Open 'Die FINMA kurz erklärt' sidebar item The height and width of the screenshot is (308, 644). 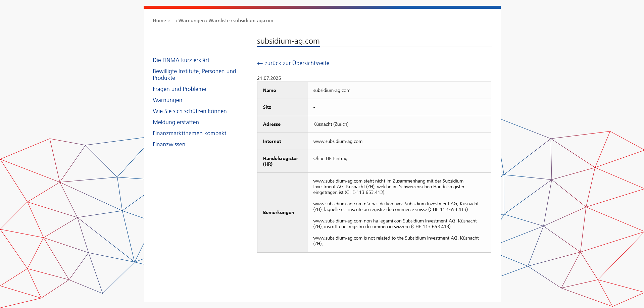[x=181, y=60]
